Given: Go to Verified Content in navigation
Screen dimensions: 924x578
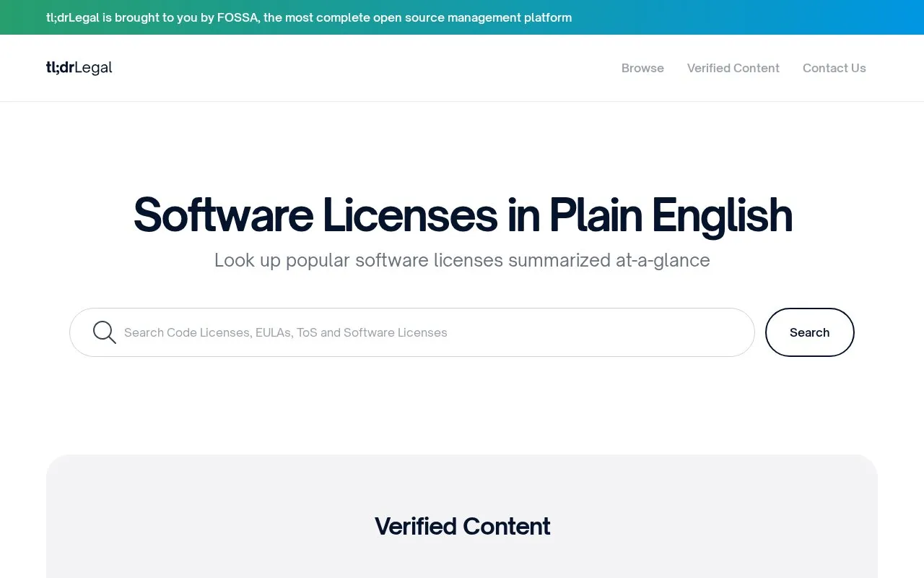Looking at the screenshot, I should pos(733,68).
